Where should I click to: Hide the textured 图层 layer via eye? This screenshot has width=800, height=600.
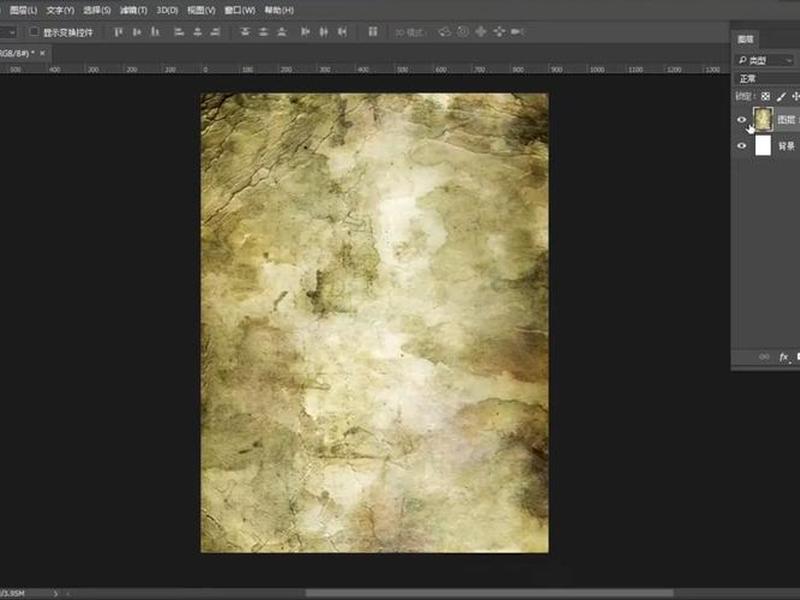(x=741, y=120)
